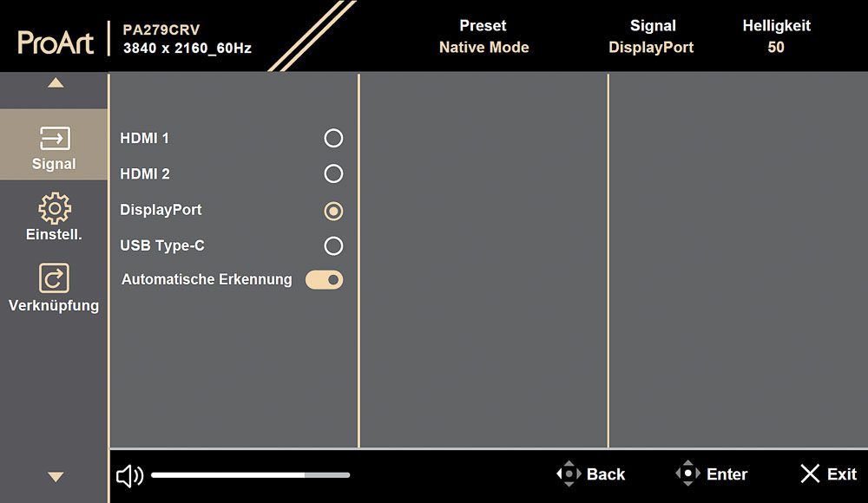Image resolution: width=868 pixels, height=503 pixels.
Task: Click the Preset Native Mode status
Action: point(483,36)
